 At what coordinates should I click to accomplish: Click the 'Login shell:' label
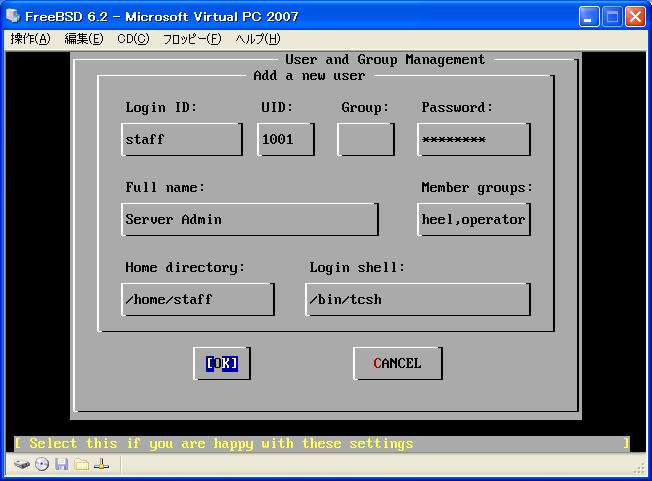click(357, 267)
